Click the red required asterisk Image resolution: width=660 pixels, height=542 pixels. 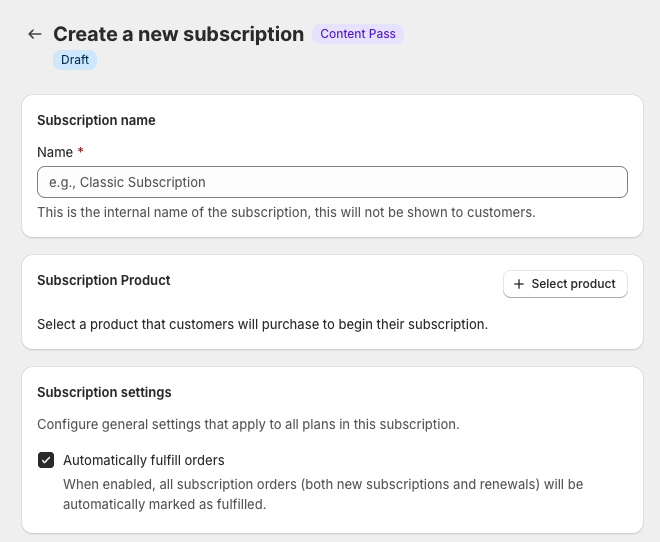pos(80,152)
